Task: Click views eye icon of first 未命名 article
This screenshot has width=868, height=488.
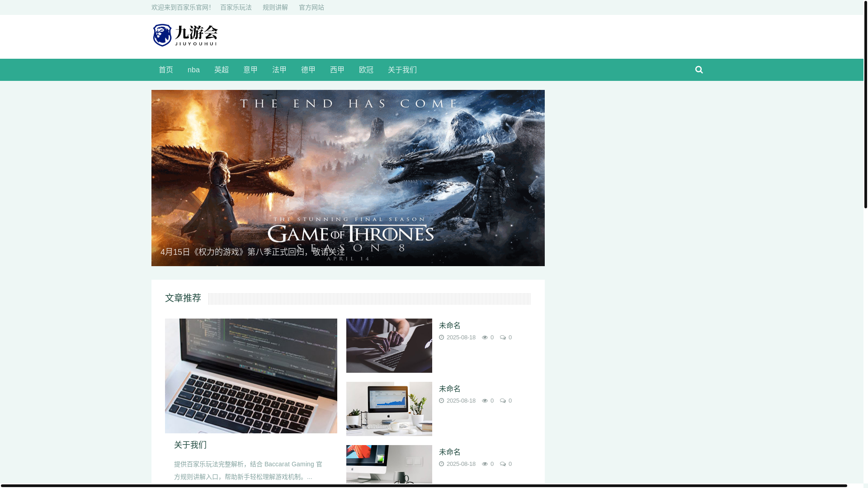Action: pos(485,338)
